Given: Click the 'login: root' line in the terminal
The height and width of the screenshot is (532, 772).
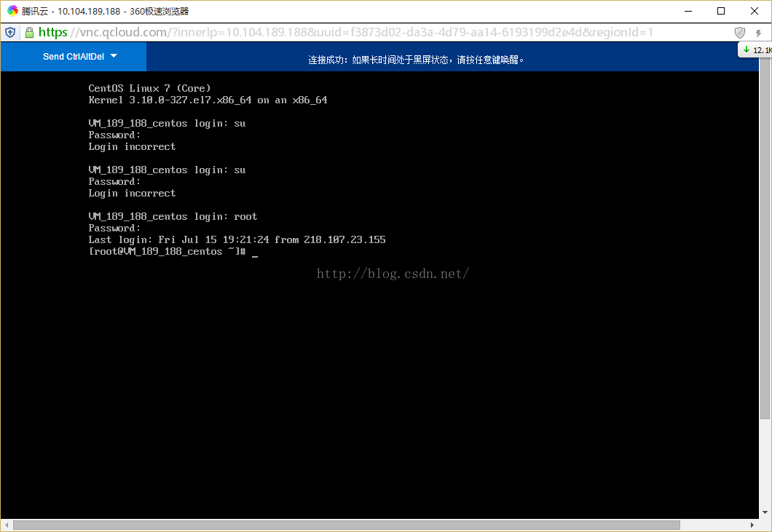Looking at the screenshot, I should [173, 217].
